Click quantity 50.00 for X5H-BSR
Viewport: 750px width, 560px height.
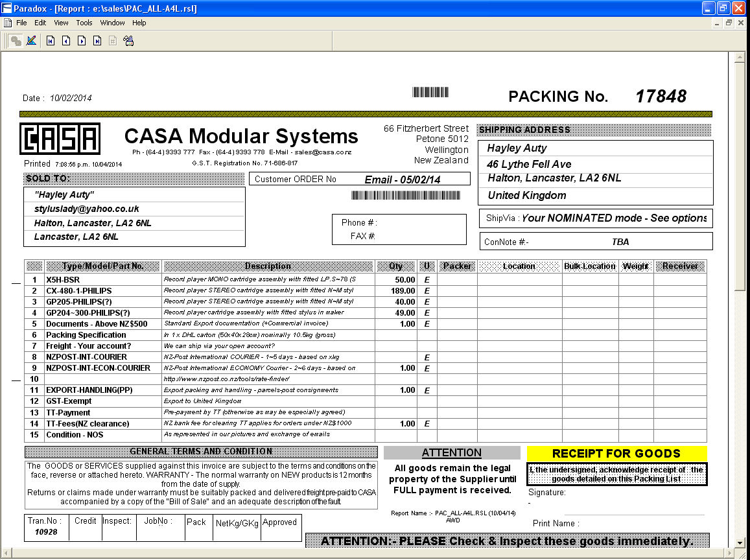tap(404, 280)
